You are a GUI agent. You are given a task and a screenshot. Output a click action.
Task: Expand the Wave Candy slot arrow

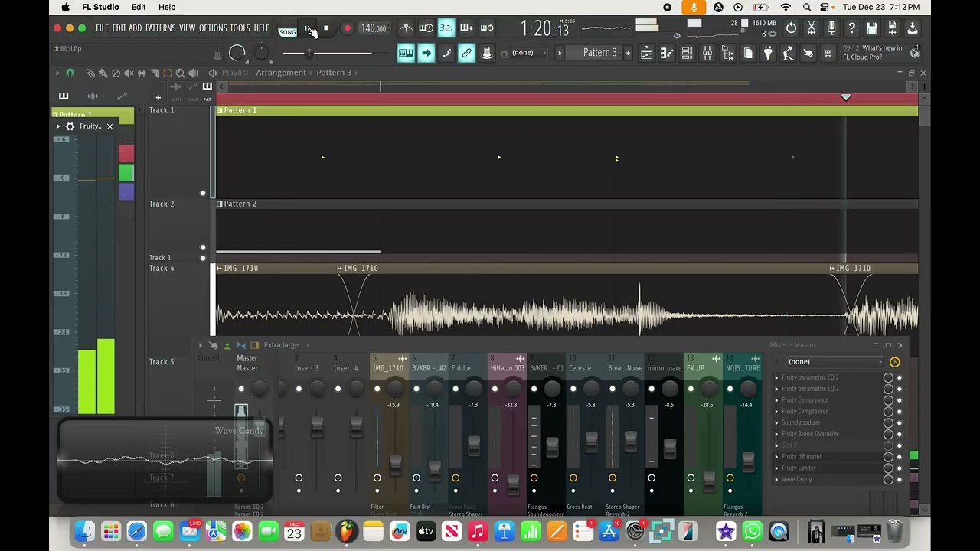point(776,480)
